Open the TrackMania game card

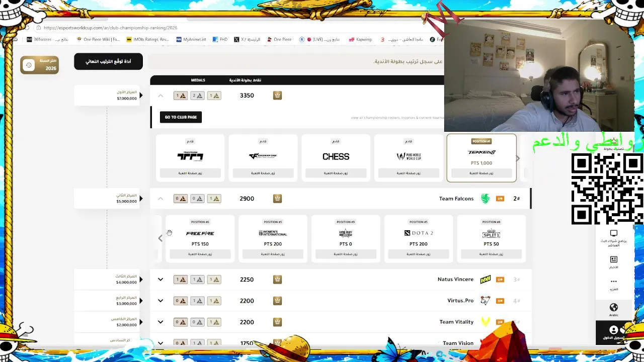(x=190, y=158)
